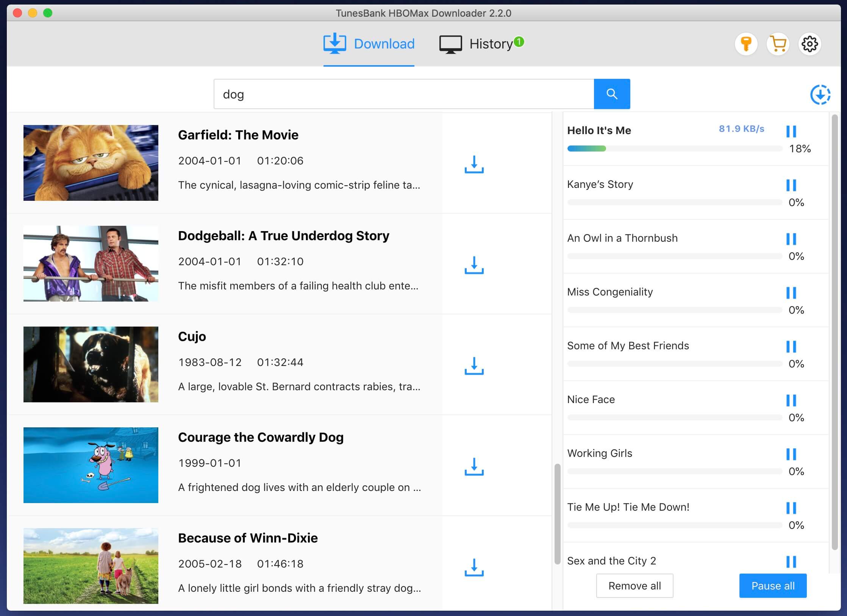Click the History notification badge
847x616 pixels.
pos(519,41)
